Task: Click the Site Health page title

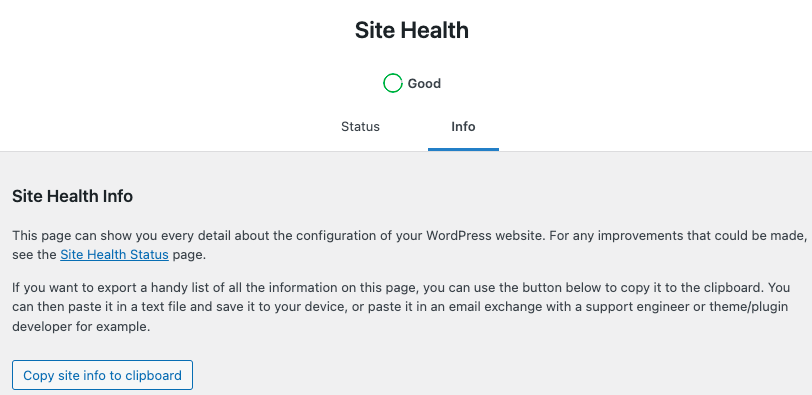Action: (x=412, y=31)
